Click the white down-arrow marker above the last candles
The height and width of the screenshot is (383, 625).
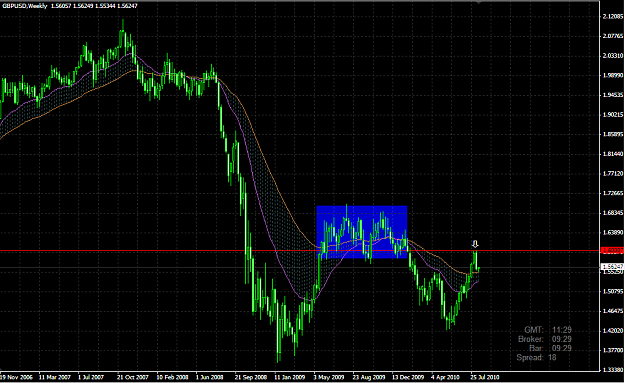point(475,244)
